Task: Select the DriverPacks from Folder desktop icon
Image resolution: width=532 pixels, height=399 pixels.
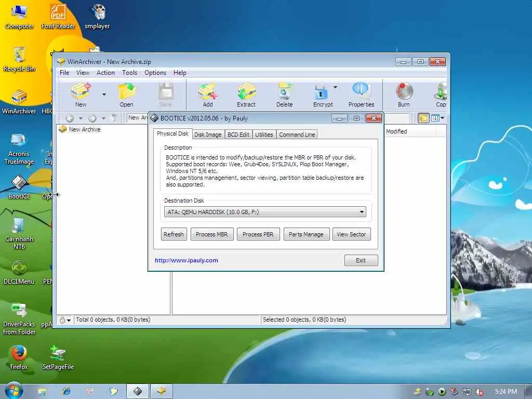Action: click(x=19, y=319)
